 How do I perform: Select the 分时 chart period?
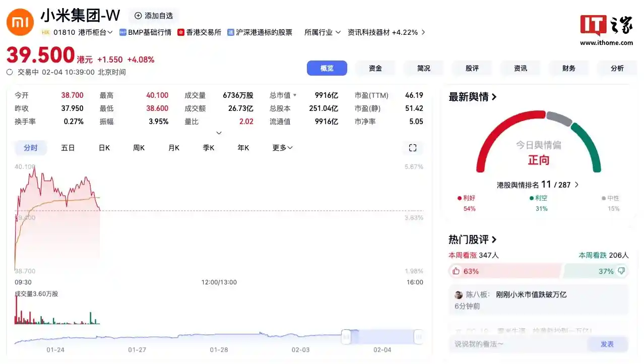(31, 148)
